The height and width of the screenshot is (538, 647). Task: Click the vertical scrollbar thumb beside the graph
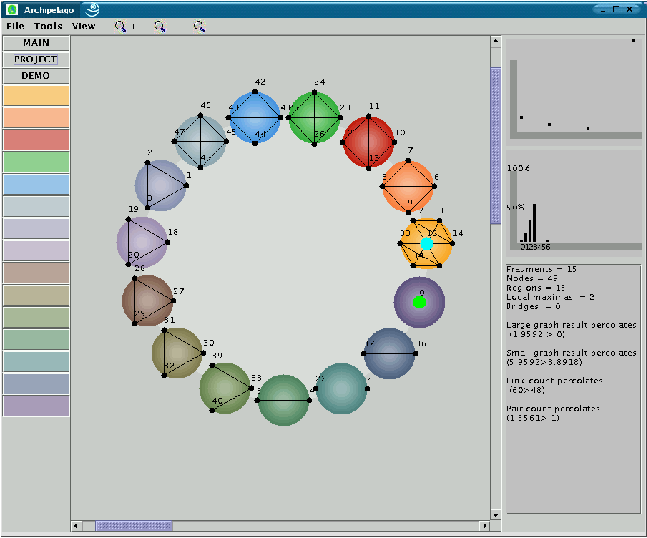click(x=495, y=145)
